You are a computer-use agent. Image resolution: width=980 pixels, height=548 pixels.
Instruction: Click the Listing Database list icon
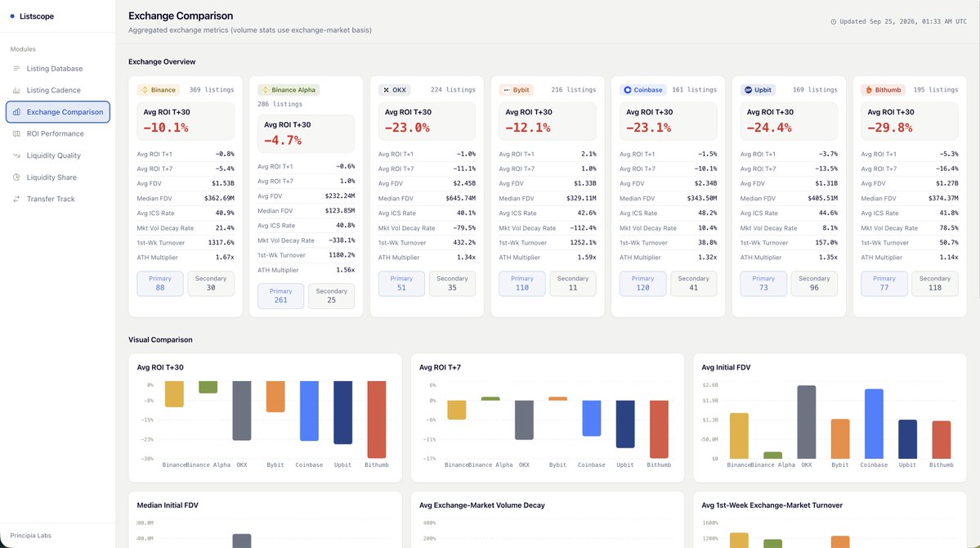coord(16,69)
